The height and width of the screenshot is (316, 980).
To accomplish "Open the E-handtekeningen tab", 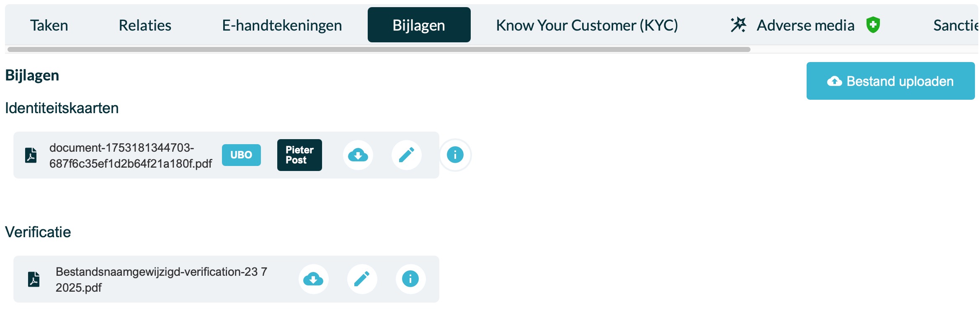I will [282, 25].
